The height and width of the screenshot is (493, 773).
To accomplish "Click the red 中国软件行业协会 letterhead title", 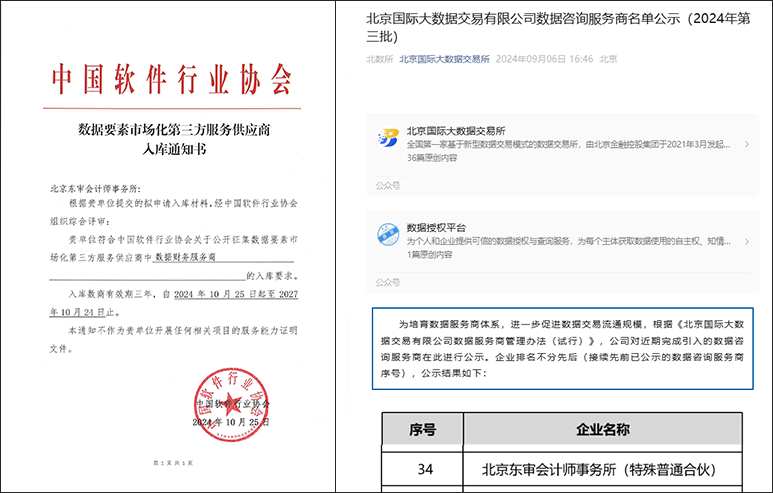I will coord(172,79).
